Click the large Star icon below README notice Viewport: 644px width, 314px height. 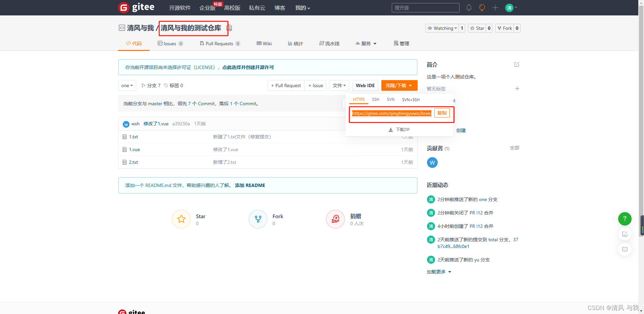point(181,219)
